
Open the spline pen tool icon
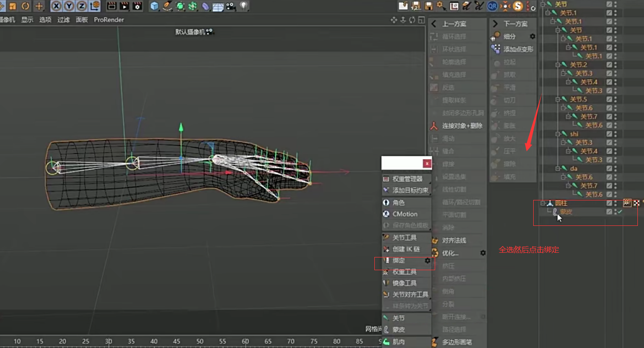(167, 6)
